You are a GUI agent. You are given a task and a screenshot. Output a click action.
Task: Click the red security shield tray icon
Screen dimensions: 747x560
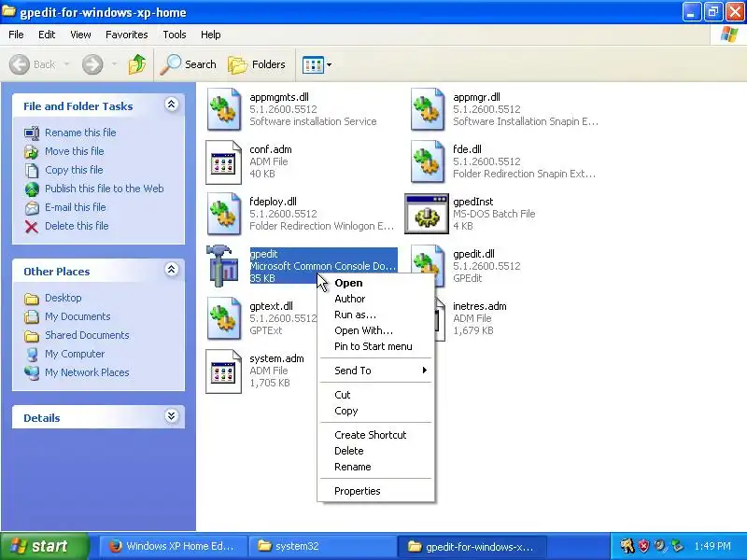(x=643, y=546)
